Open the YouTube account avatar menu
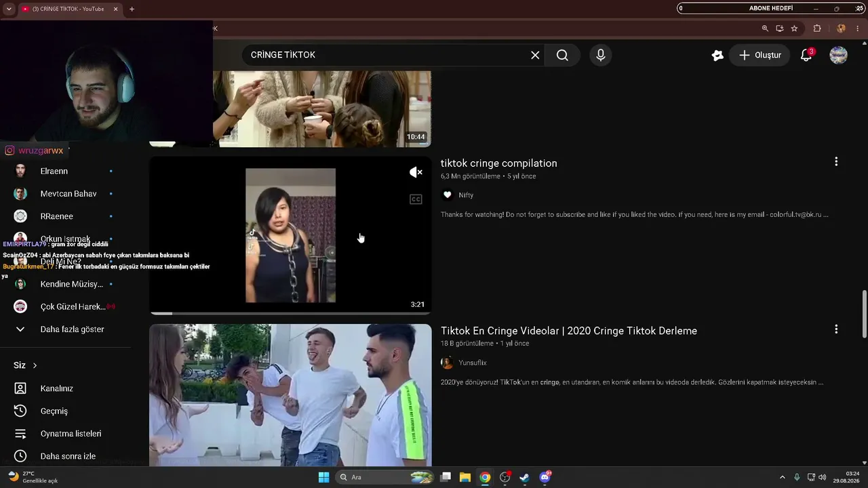 click(839, 55)
